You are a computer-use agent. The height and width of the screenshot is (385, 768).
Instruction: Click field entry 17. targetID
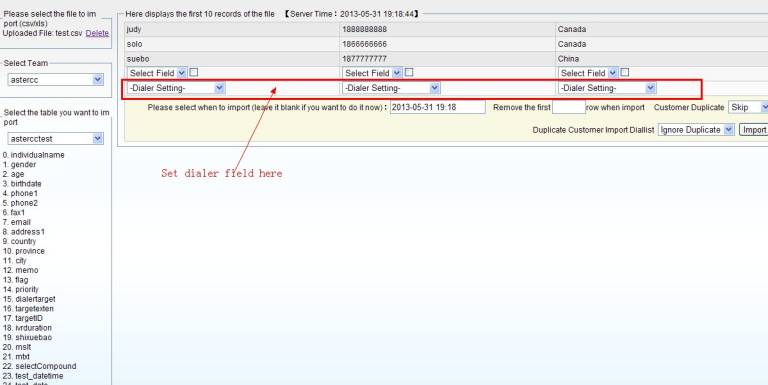[x=23, y=318]
